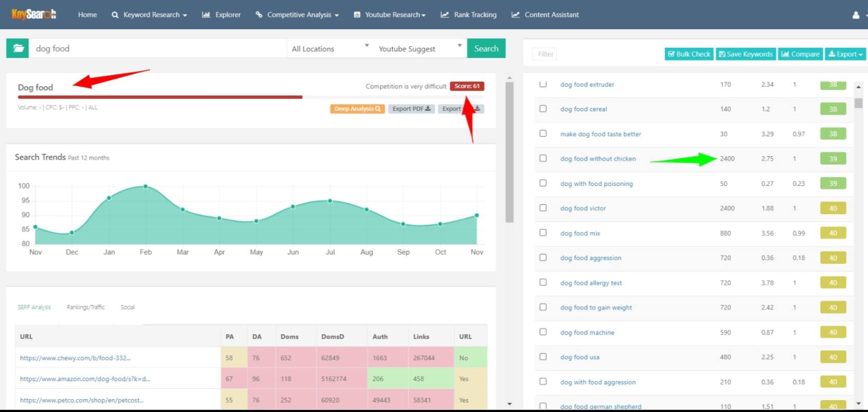This screenshot has width=868, height=412.
Task: Check the box for dog food machine
Action: click(543, 332)
